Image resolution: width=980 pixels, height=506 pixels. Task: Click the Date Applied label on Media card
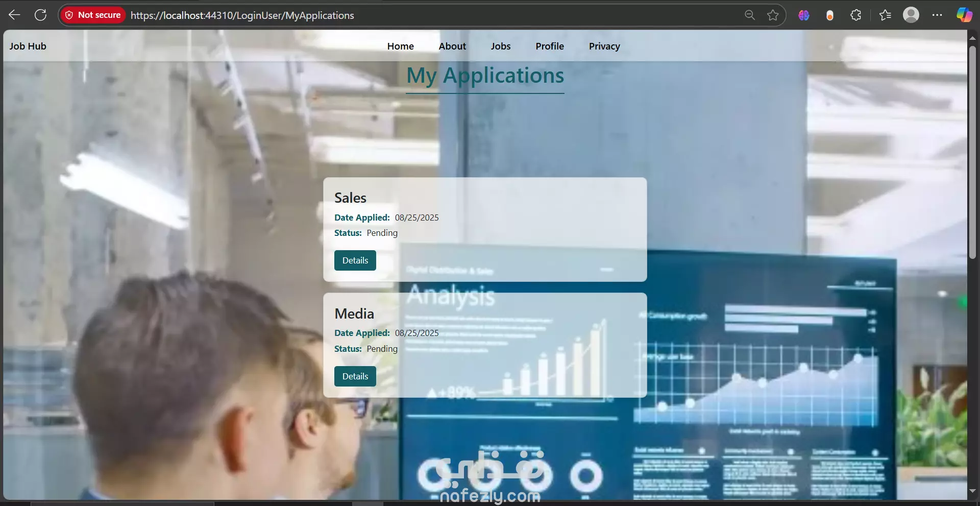(x=362, y=333)
